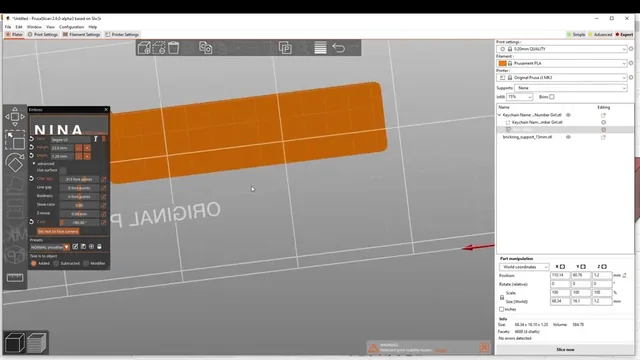Image resolution: width=640 pixels, height=360 pixels.
Task: Switch to the Printer Settings tab
Action: pos(122,35)
